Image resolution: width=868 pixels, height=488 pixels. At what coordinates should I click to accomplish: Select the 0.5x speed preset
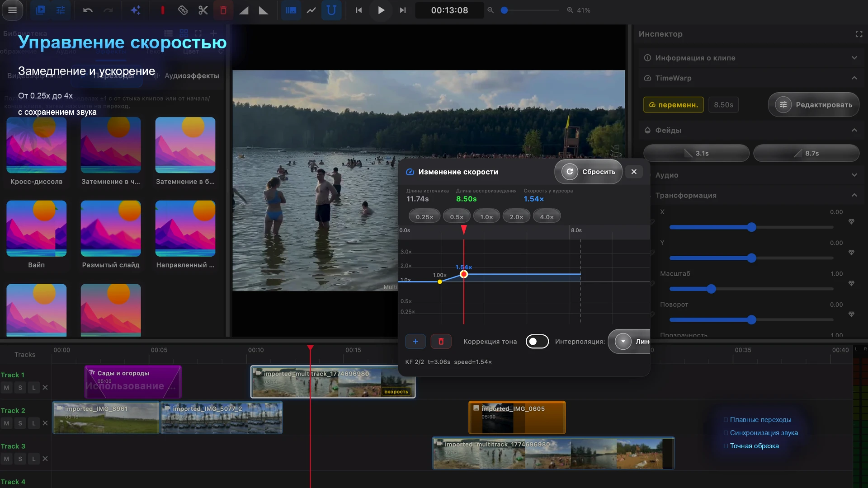click(x=457, y=217)
